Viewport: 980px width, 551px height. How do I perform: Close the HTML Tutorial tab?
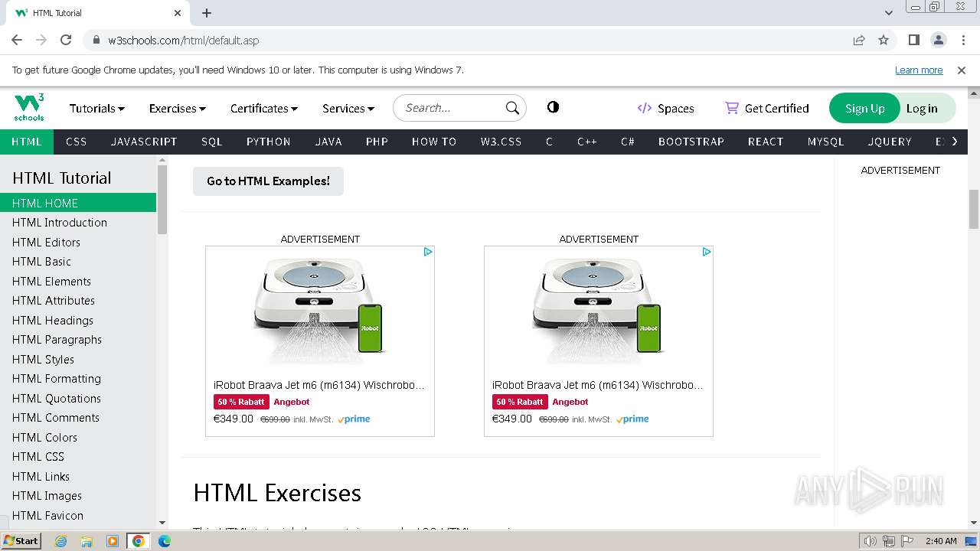178,13
